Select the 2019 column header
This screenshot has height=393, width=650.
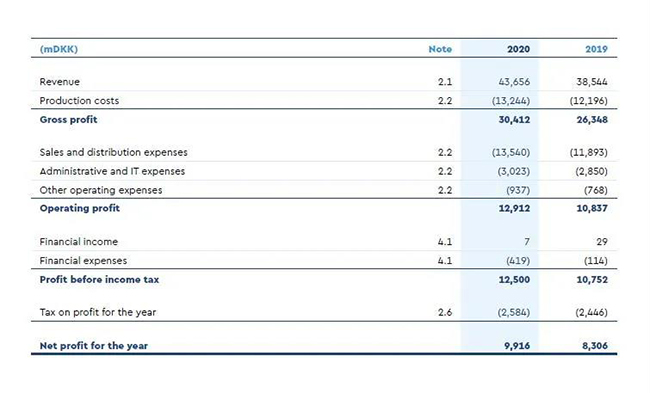click(596, 49)
